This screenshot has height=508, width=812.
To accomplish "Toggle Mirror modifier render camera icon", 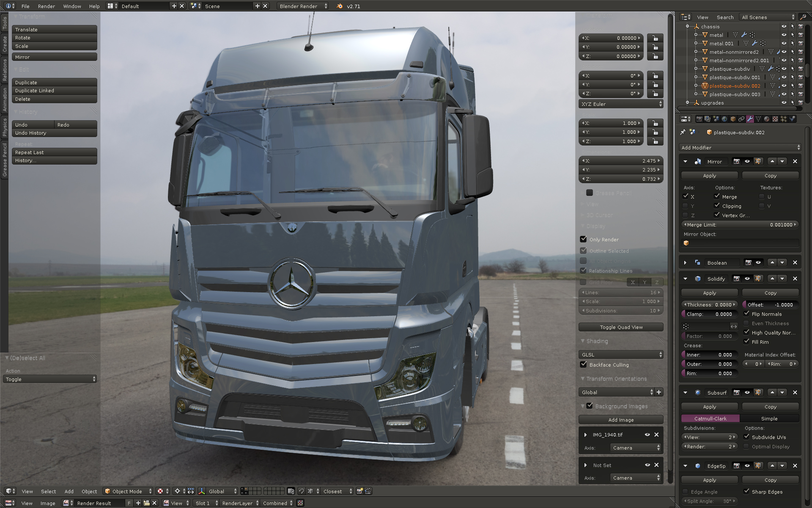I will coord(736,162).
